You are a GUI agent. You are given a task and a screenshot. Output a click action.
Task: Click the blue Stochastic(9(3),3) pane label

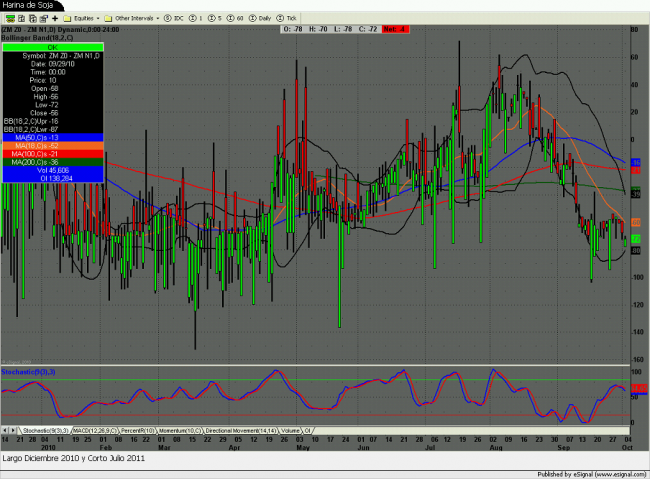[28, 372]
